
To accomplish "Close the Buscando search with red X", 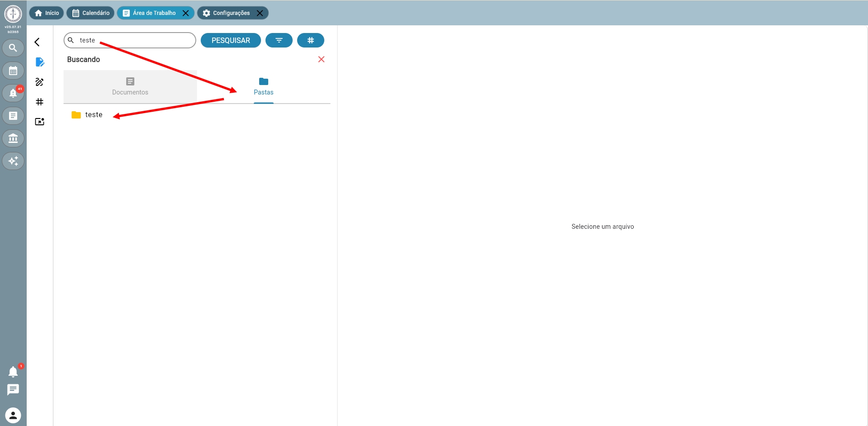I will click(x=321, y=59).
